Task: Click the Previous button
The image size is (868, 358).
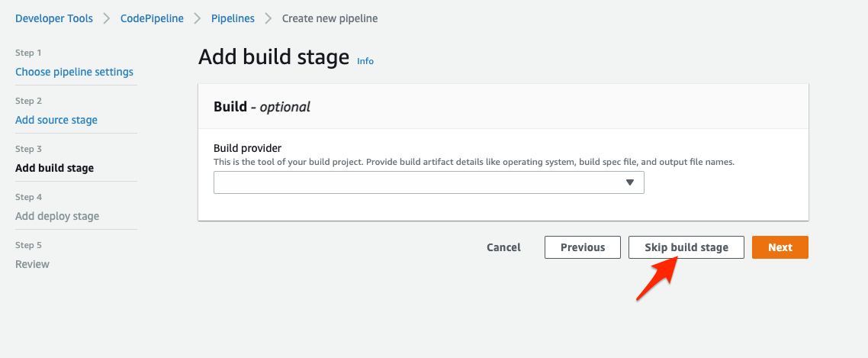Action: (x=583, y=247)
